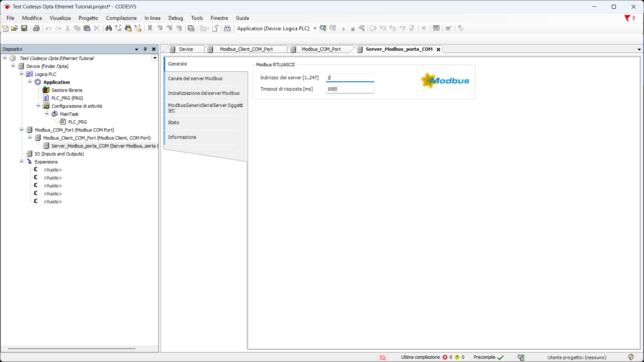The image size is (644, 362).
Task: Select the Stato side tab
Action: pos(173,122)
